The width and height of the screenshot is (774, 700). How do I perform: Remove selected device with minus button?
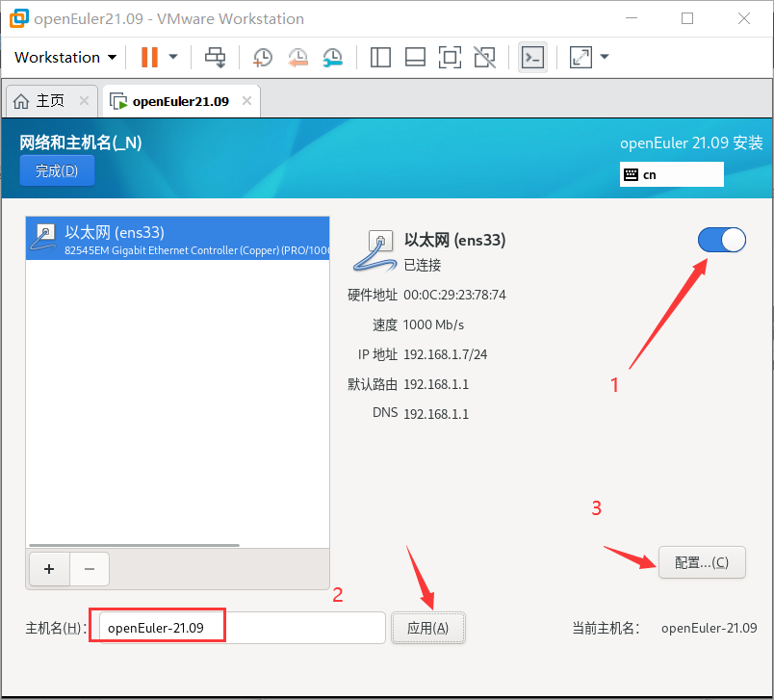90,569
